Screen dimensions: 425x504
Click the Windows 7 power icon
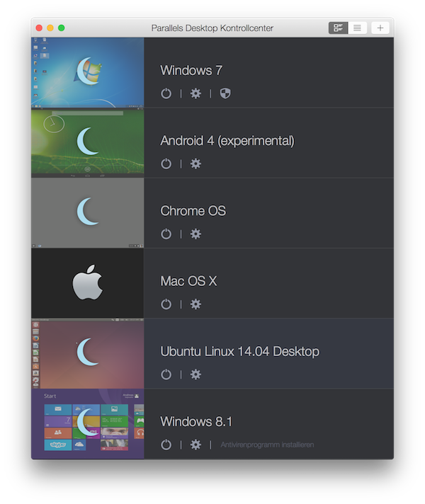(x=166, y=93)
